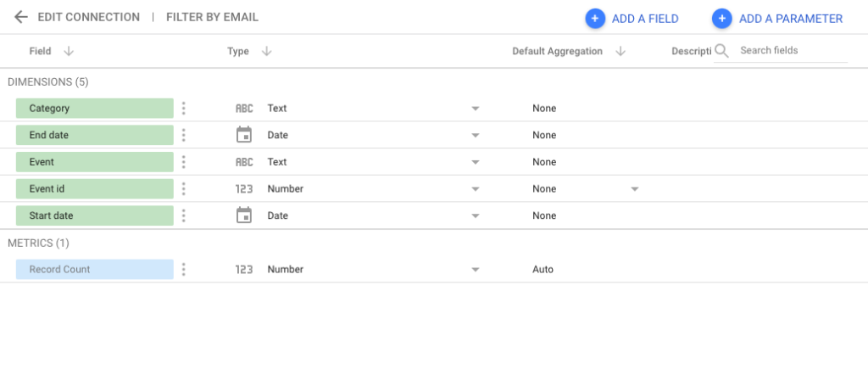Image resolution: width=868 pixels, height=386 pixels.
Task: Click the Type column header
Action: (238, 51)
